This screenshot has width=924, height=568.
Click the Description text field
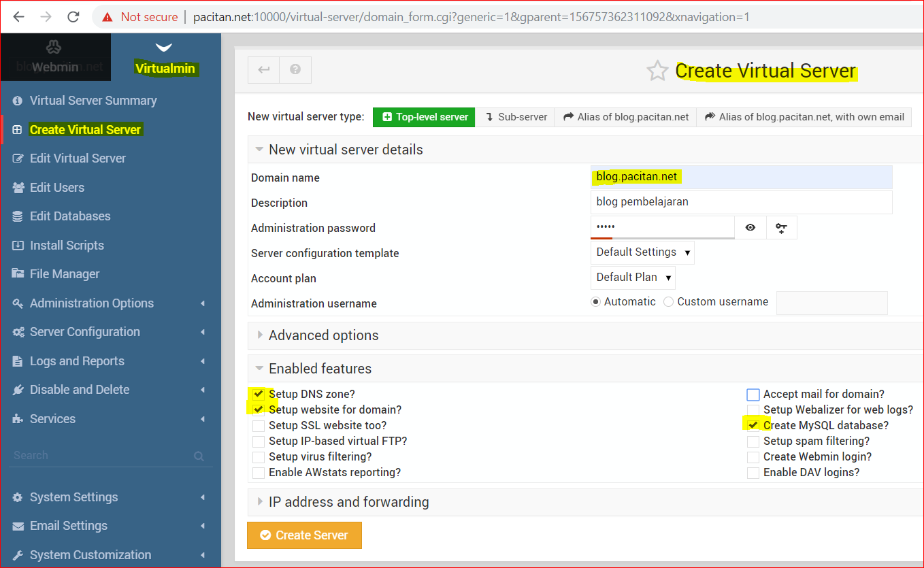tap(740, 202)
